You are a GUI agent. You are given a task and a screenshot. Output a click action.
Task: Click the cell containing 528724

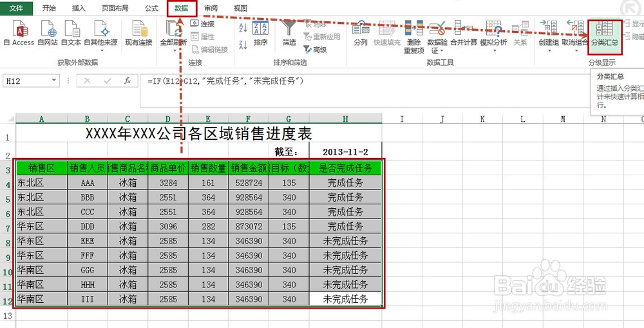249,182
